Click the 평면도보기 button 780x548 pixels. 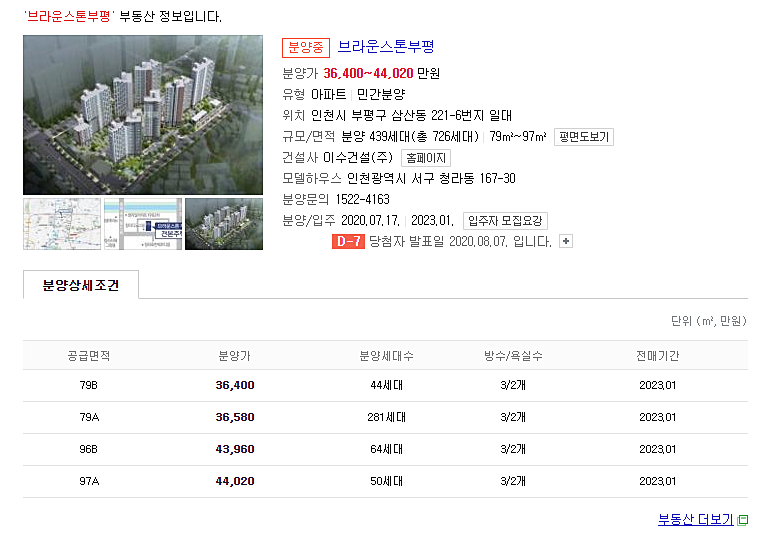point(584,137)
